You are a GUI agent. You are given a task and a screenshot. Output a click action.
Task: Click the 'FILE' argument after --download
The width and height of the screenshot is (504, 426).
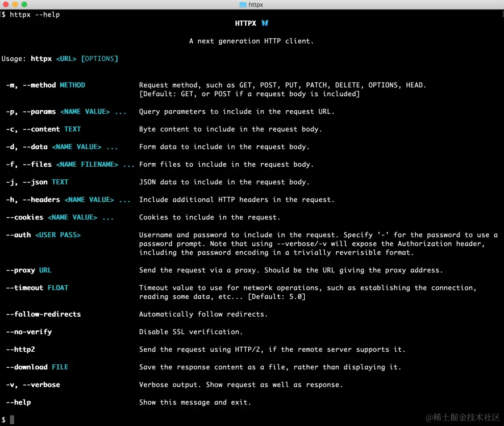60,367
